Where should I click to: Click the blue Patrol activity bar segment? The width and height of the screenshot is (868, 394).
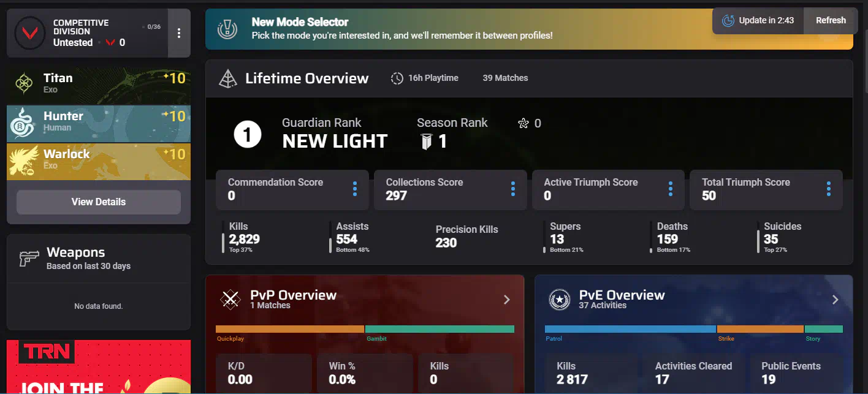(630, 329)
